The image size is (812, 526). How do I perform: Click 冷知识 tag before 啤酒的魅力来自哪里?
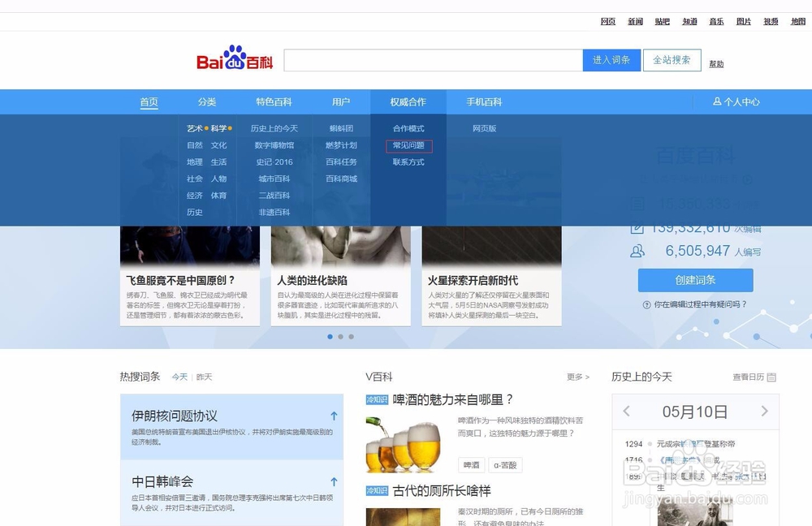coord(377,399)
